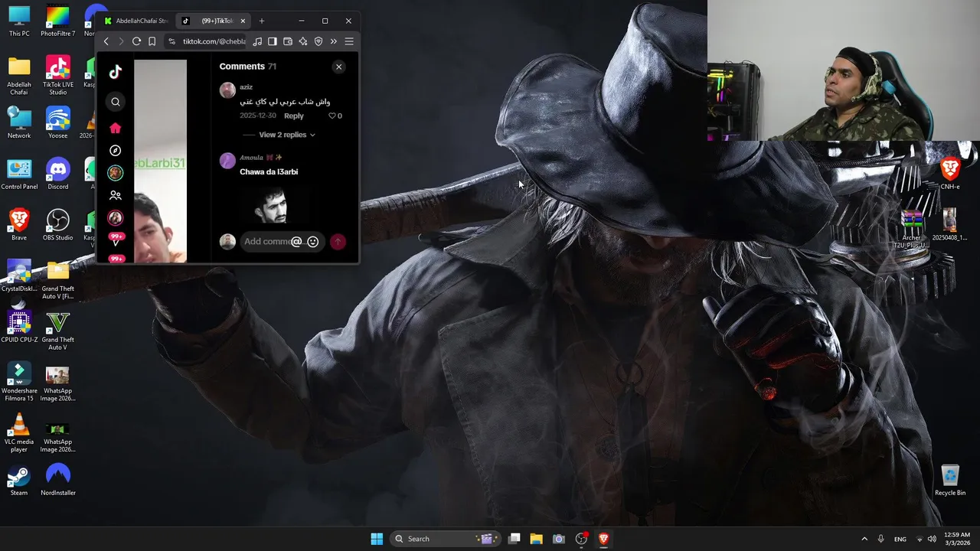This screenshot has width=980, height=551.
Task: Open followed account avatar with green ring
Action: (116, 173)
